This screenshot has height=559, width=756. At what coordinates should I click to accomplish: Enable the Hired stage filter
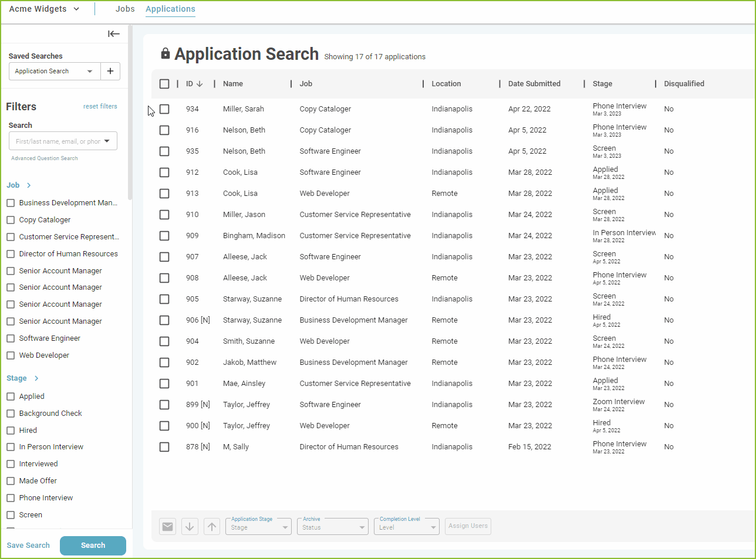coord(10,430)
